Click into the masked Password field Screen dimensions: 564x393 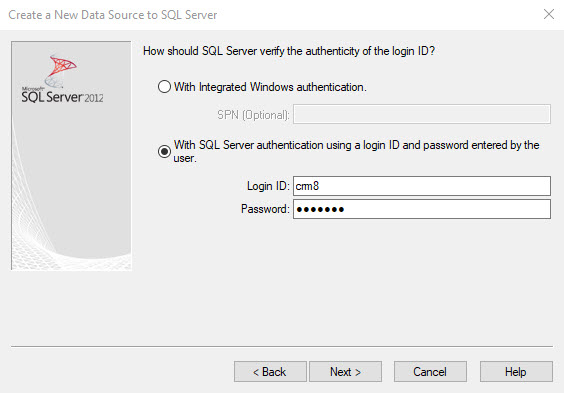tap(422, 209)
